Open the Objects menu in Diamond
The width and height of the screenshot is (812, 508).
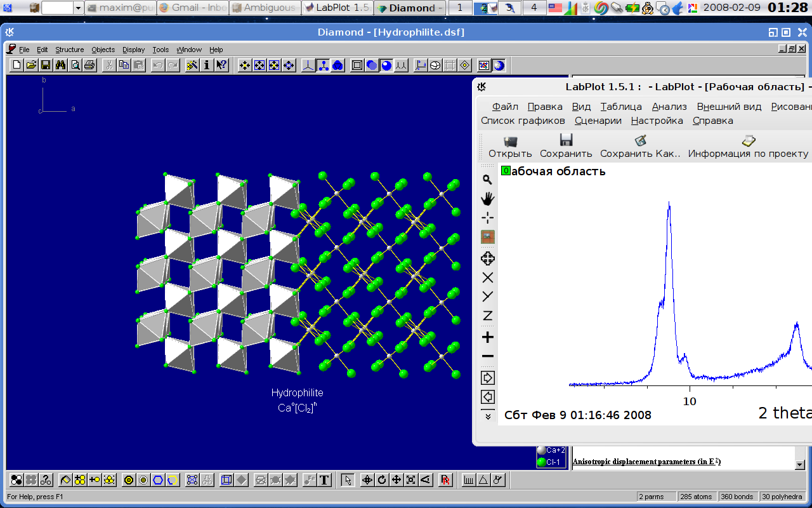[x=103, y=50]
